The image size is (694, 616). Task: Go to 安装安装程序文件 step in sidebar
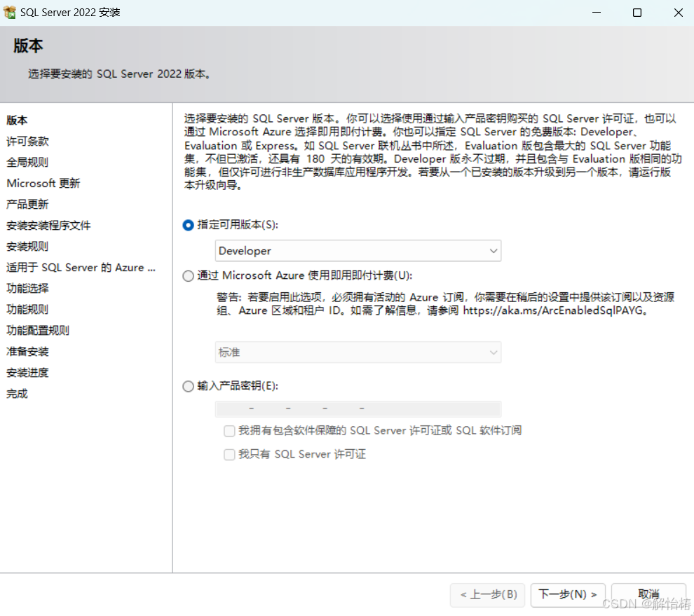48,226
